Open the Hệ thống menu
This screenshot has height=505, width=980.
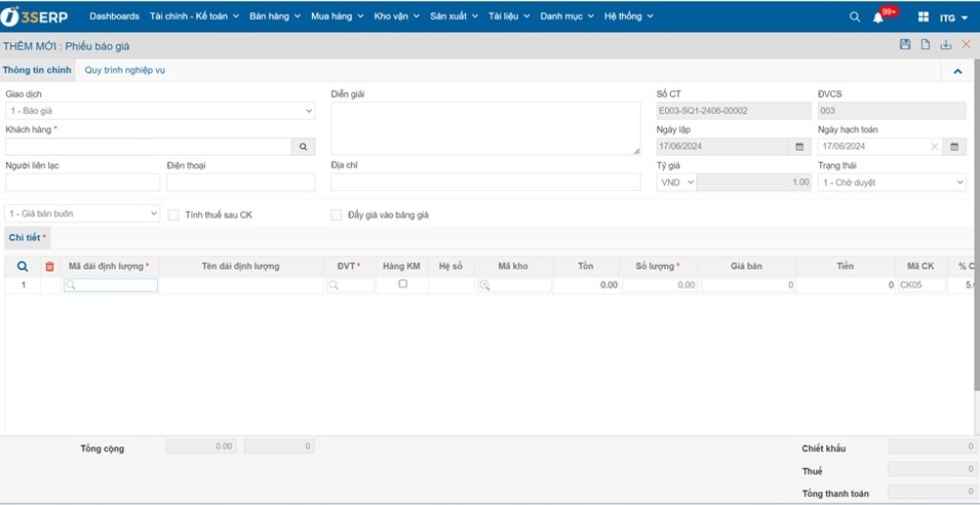pos(629,17)
